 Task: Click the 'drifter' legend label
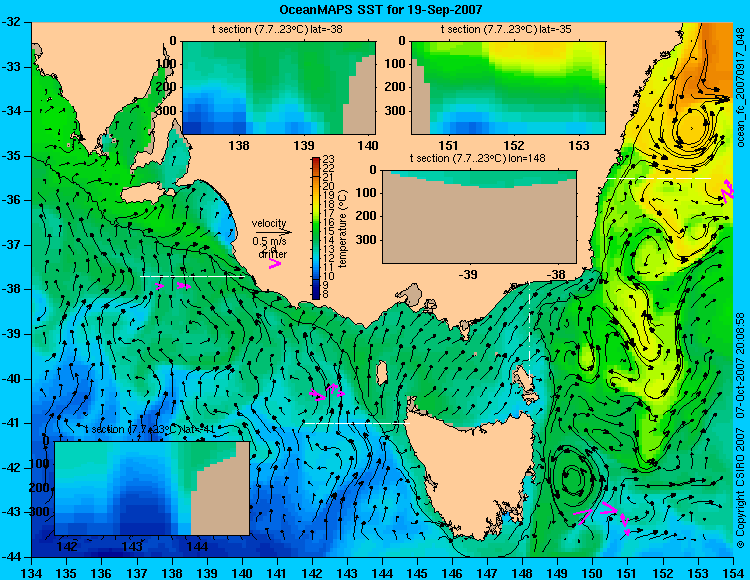pos(273,254)
